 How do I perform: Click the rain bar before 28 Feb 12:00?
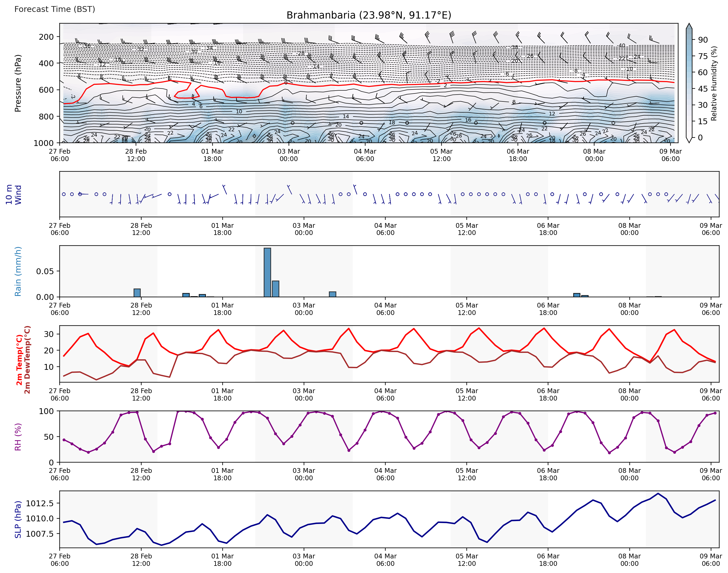137,293
